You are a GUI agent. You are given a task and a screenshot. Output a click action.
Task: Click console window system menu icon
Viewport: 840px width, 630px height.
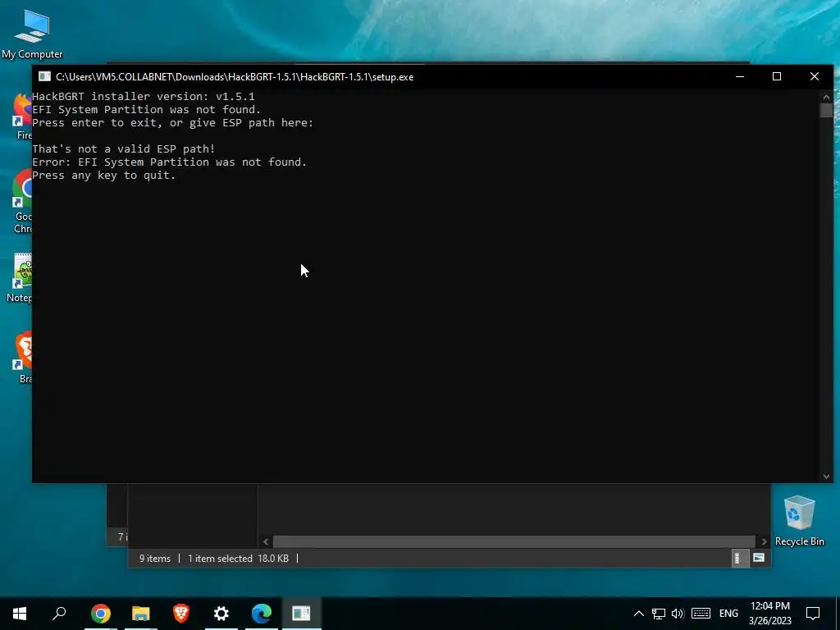44,76
